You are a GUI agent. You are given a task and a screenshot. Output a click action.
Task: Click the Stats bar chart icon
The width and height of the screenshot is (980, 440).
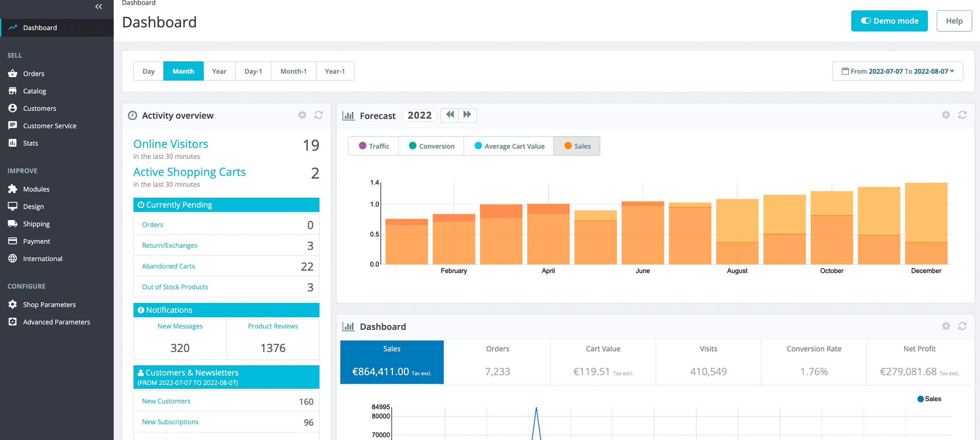13,143
